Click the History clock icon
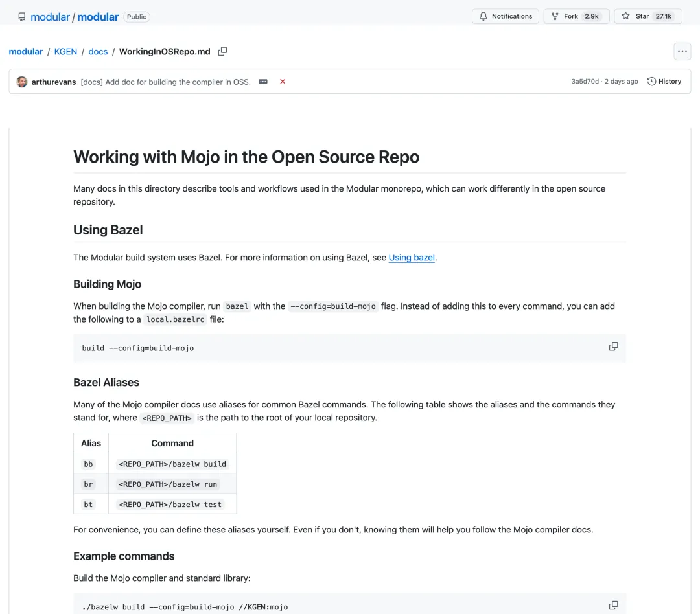This screenshot has height=614, width=700. pos(651,81)
